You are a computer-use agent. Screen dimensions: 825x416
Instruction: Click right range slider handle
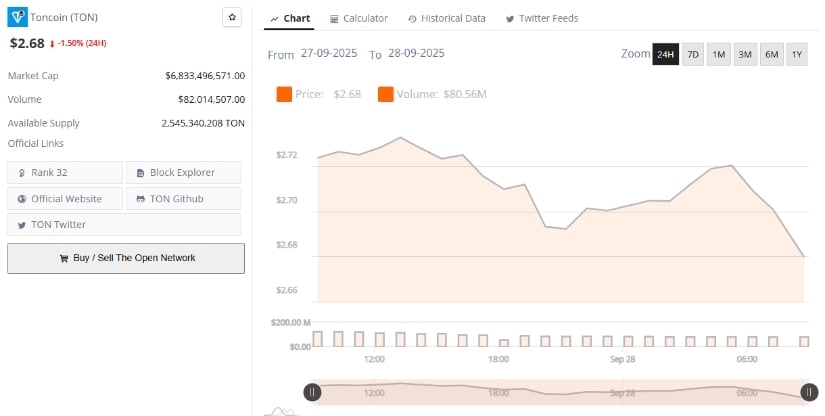(808, 392)
